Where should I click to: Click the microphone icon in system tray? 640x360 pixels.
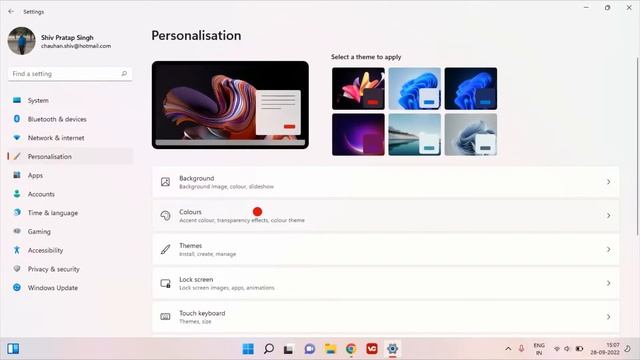[521, 349]
